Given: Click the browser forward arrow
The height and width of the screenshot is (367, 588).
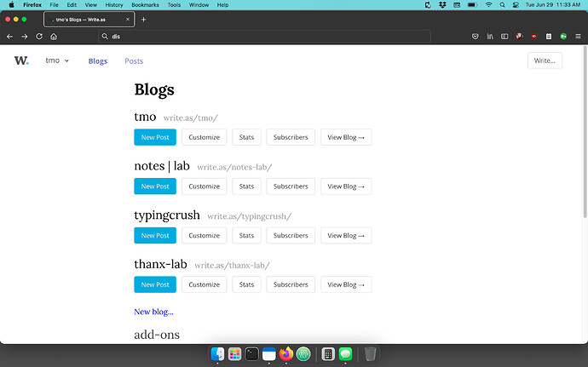Looking at the screenshot, I should click(x=25, y=37).
